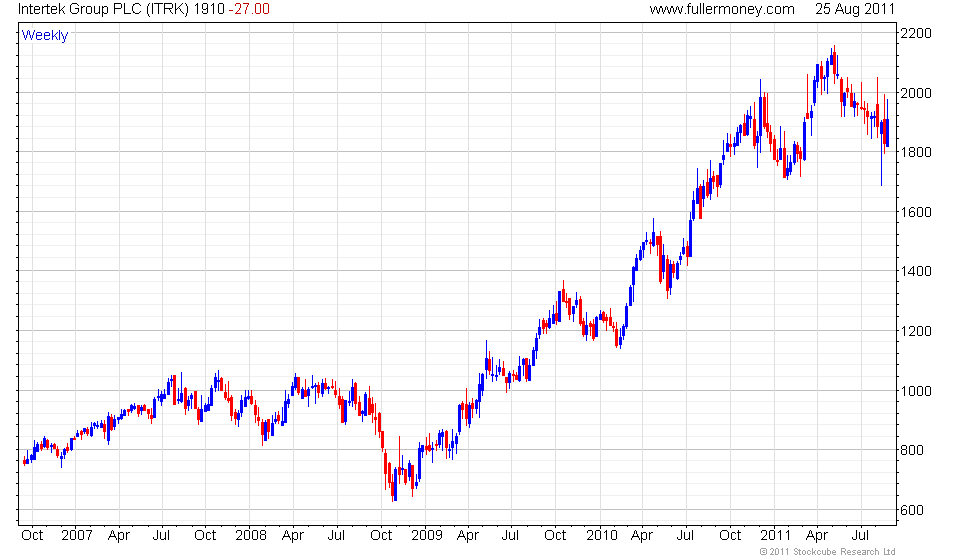Screen dimensions: 980x560
Task: Click the 800 price axis label
Action: click(x=912, y=450)
